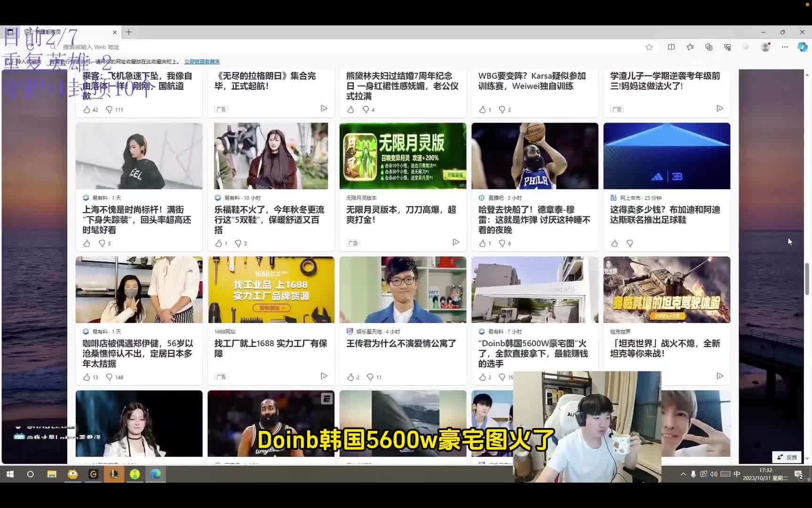Like the 咖啡店被偶遇郑伊健 article
Screen dimensions: 812x508
point(86,377)
